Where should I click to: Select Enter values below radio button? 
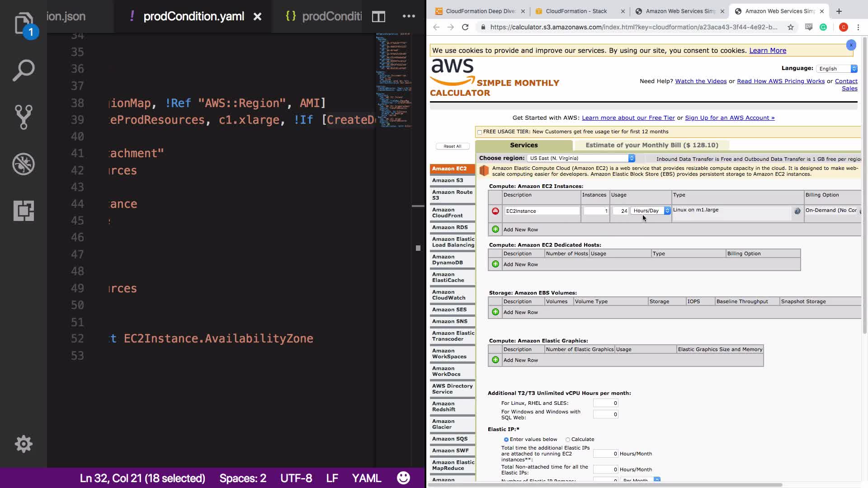[x=506, y=440]
